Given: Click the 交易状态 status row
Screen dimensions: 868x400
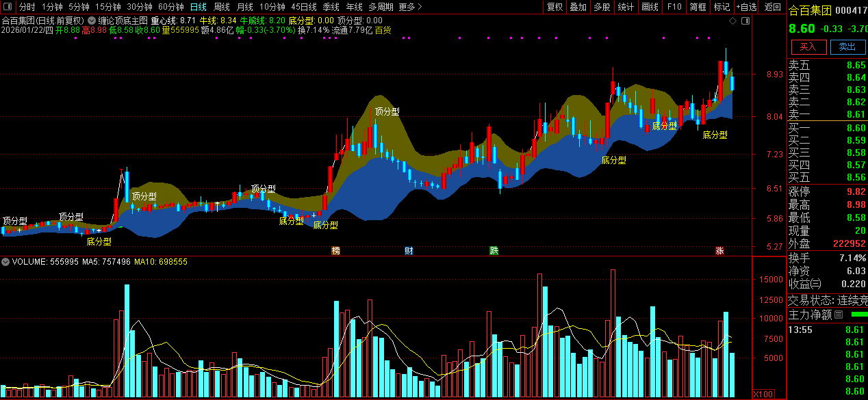Looking at the screenshot, I should click(828, 299).
